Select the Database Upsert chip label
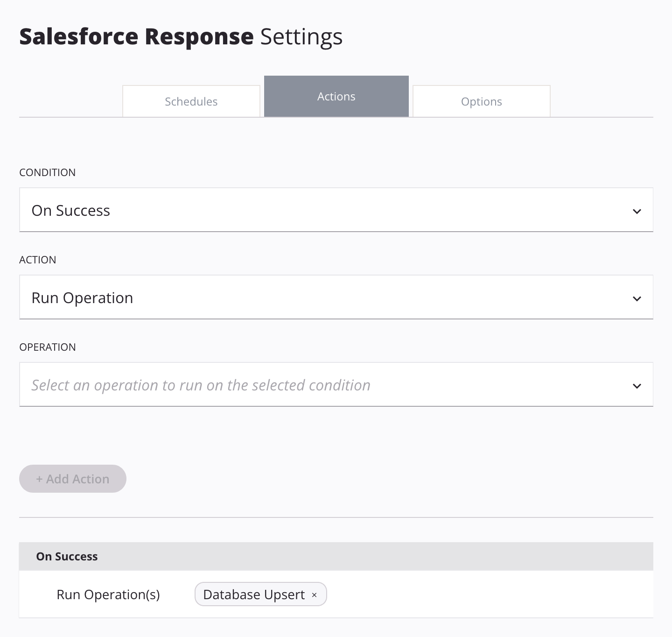This screenshot has height=637, width=672. coord(253,595)
